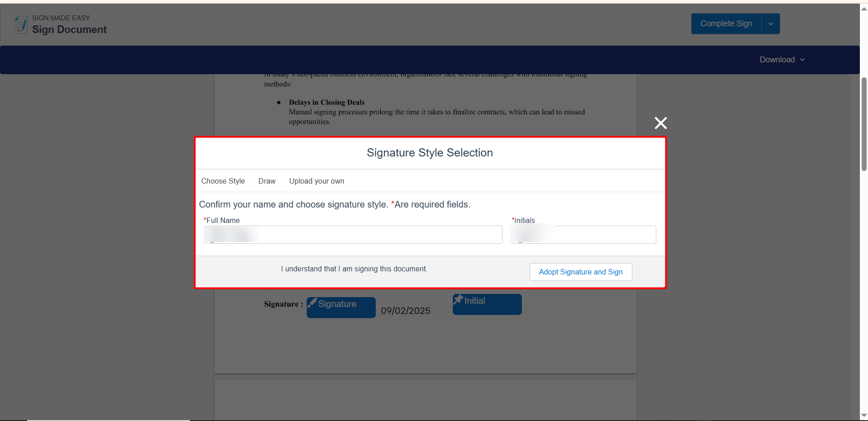Click the chevron beside Download
The width and height of the screenshot is (868, 421).
point(802,60)
